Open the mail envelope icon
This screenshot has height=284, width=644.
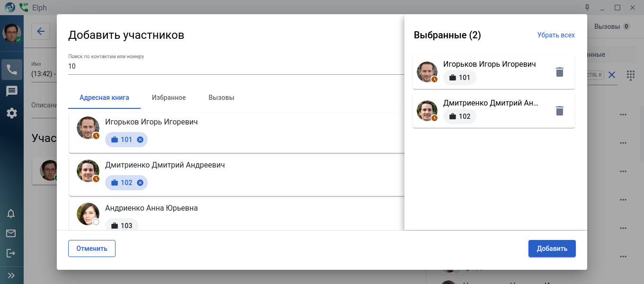[11, 233]
